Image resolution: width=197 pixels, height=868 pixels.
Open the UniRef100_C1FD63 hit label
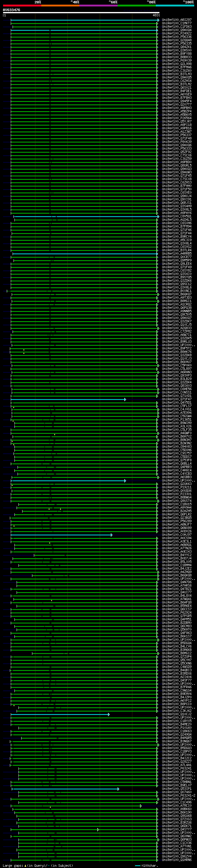(x=177, y=26)
